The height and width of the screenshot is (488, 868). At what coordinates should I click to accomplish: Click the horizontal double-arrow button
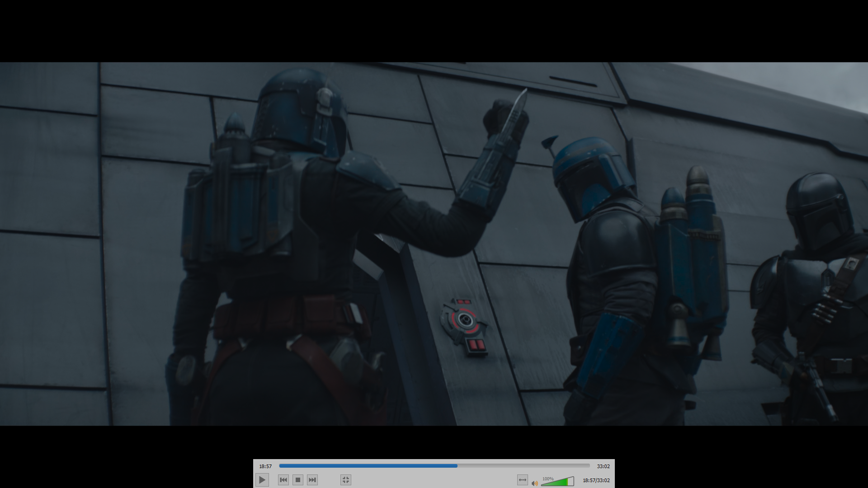click(523, 480)
